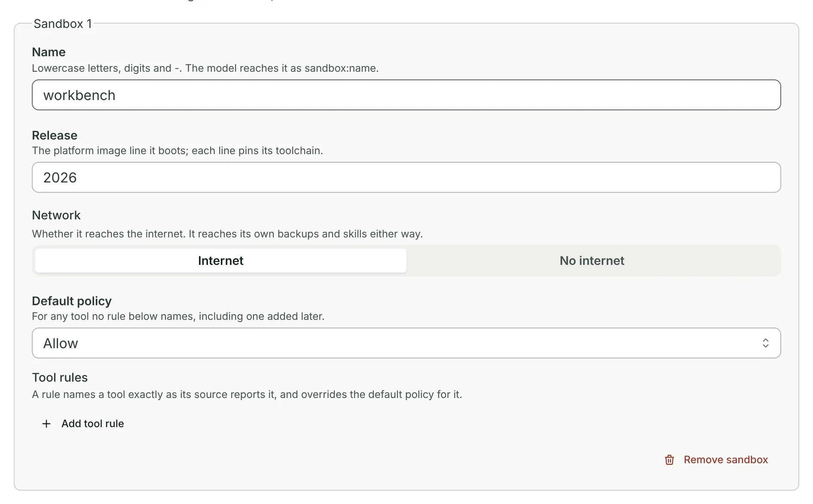Click the Sandbox 1 group heading

63,24
